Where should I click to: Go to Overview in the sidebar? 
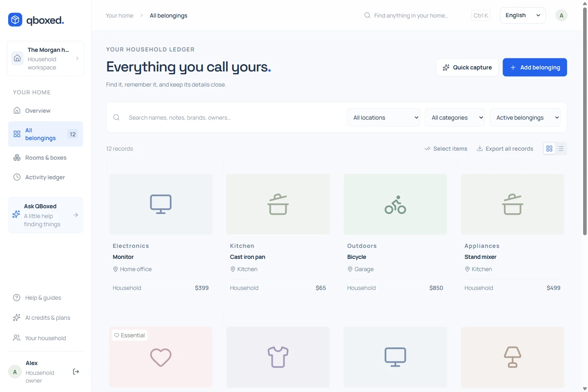coord(45,111)
